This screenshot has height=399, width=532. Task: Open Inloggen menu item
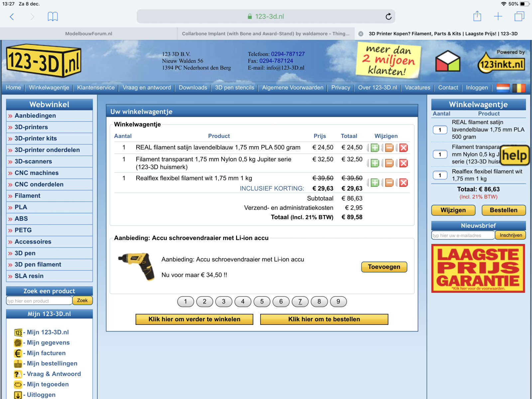coord(477,88)
